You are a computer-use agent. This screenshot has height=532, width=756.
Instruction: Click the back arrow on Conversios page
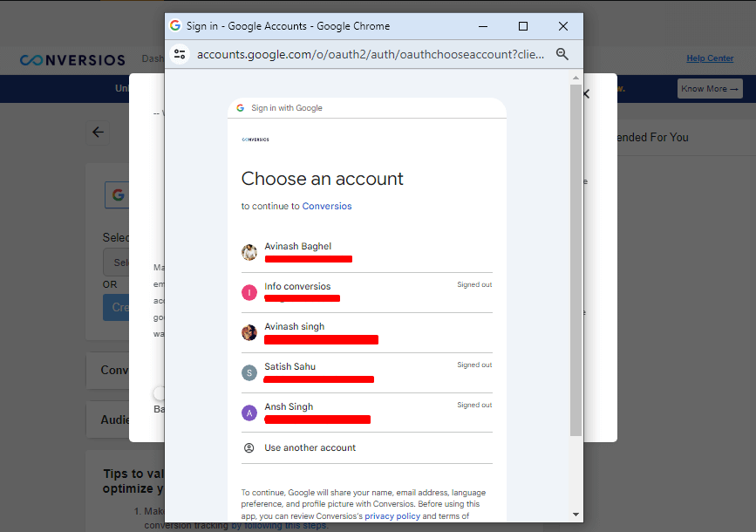[98, 133]
